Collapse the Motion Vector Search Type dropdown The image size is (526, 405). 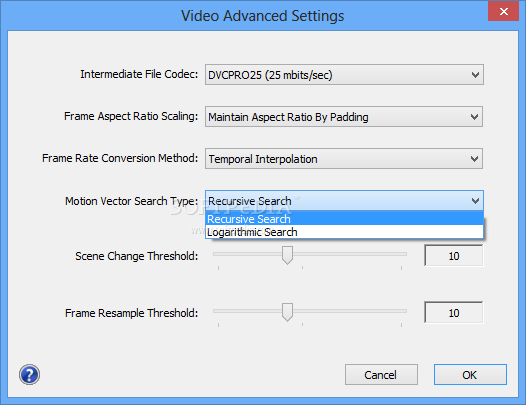click(x=344, y=201)
